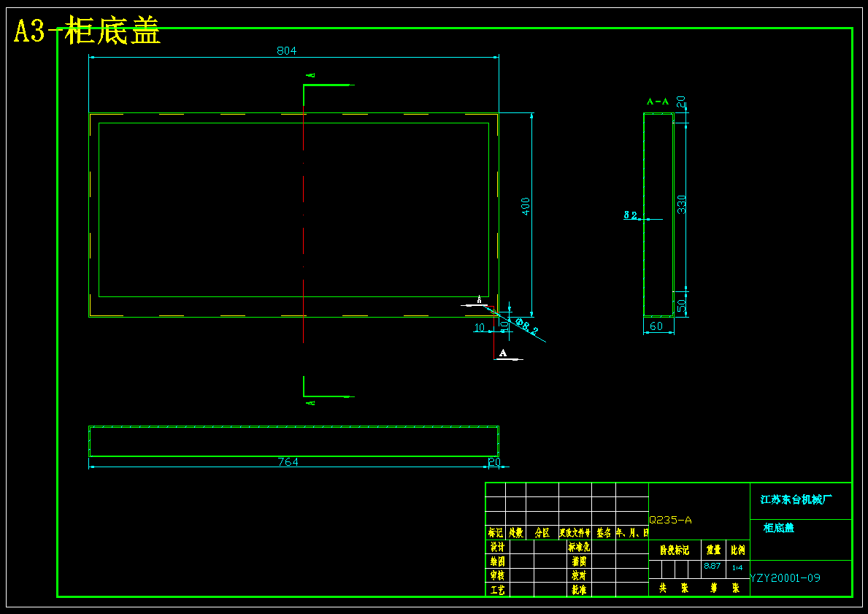Select the yellow "A3-柜底盖" drawing title
Screen dimensions: 868x614
pyautogui.click(x=87, y=31)
